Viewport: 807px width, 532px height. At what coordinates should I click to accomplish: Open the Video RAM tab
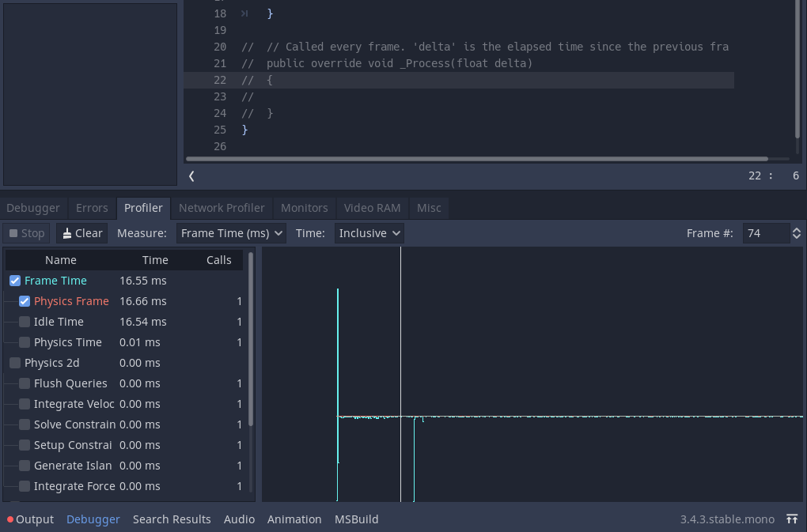click(x=372, y=208)
